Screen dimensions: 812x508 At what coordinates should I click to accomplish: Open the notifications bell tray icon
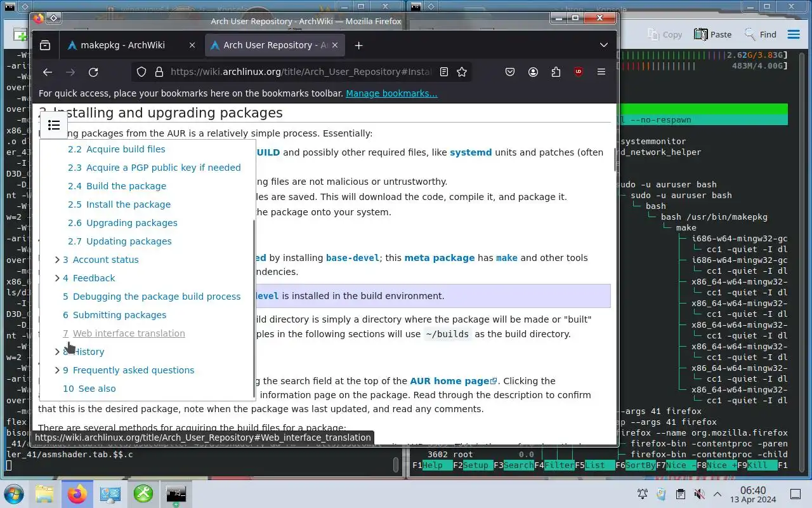643,494
